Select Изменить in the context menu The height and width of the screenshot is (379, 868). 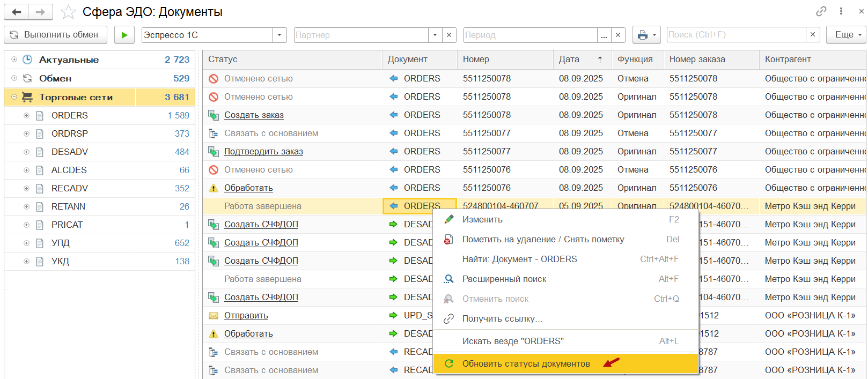point(565,220)
